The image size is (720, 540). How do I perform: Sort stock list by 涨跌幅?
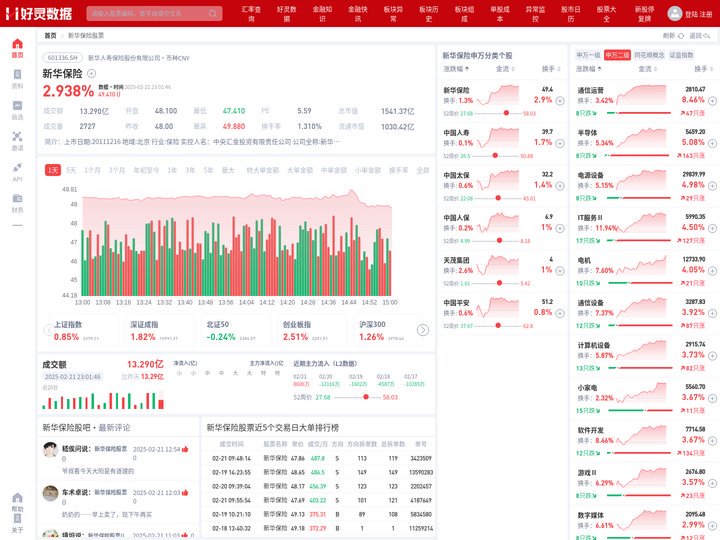456,69
